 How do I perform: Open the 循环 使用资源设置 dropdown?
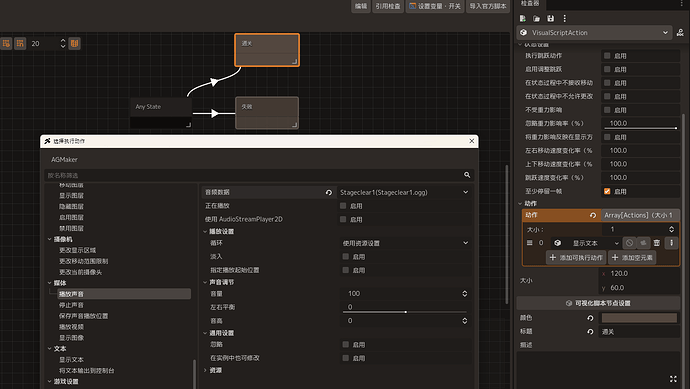tap(405, 243)
